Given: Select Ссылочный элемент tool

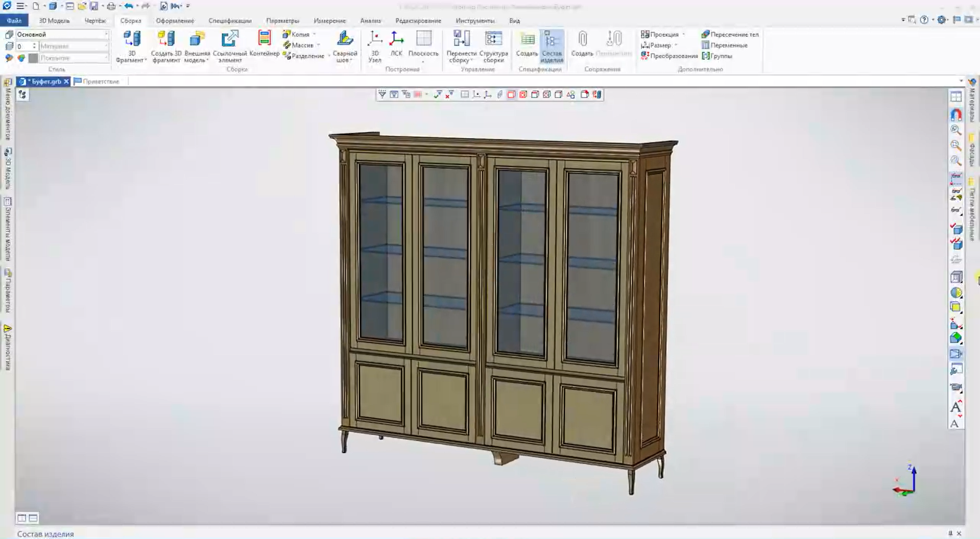Looking at the screenshot, I should coord(230,46).
